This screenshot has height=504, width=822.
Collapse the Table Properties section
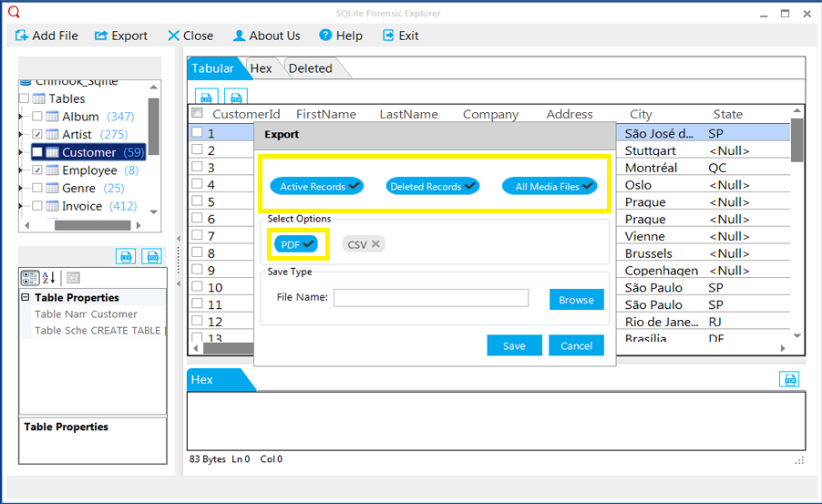pyautogui.click(x=26, y=297)
